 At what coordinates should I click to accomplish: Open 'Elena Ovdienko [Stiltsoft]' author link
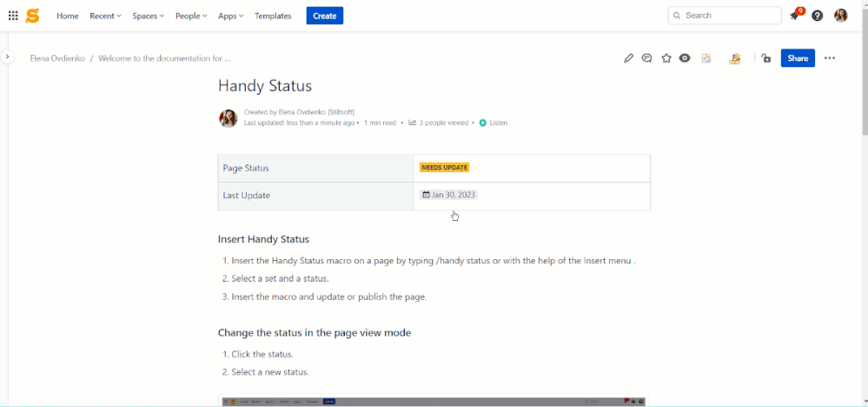315,112
